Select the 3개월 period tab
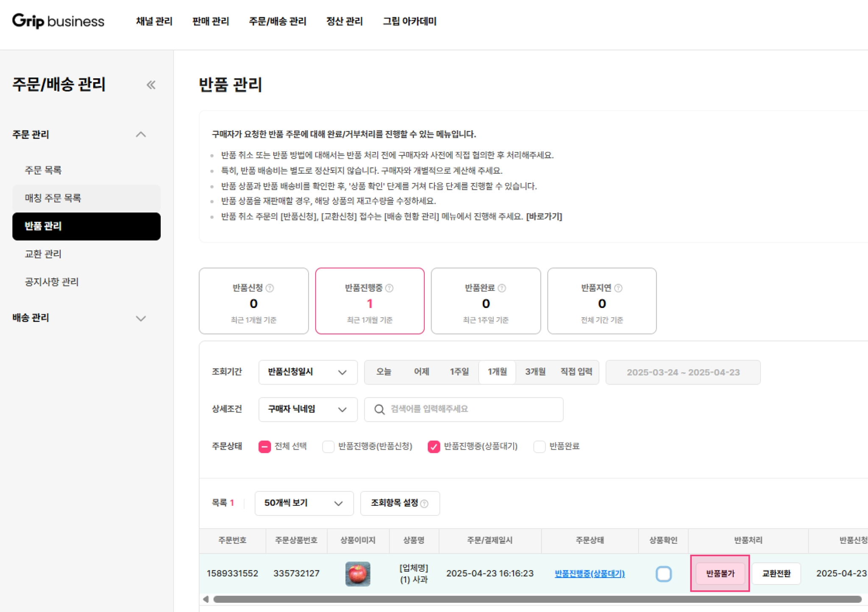 coord(535,372)
